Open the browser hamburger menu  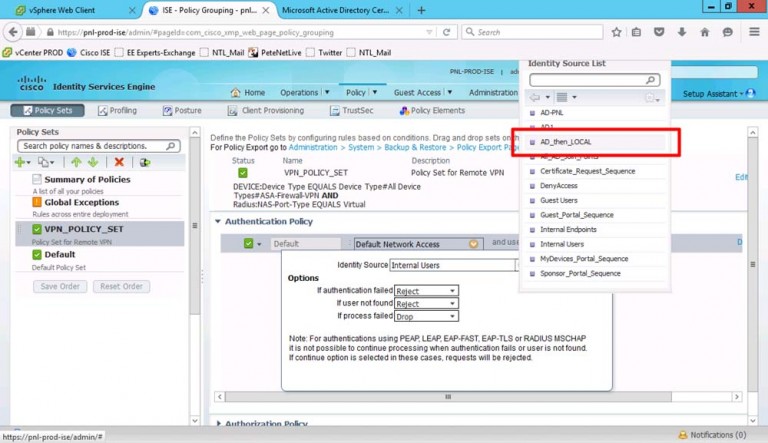[754, 32]
